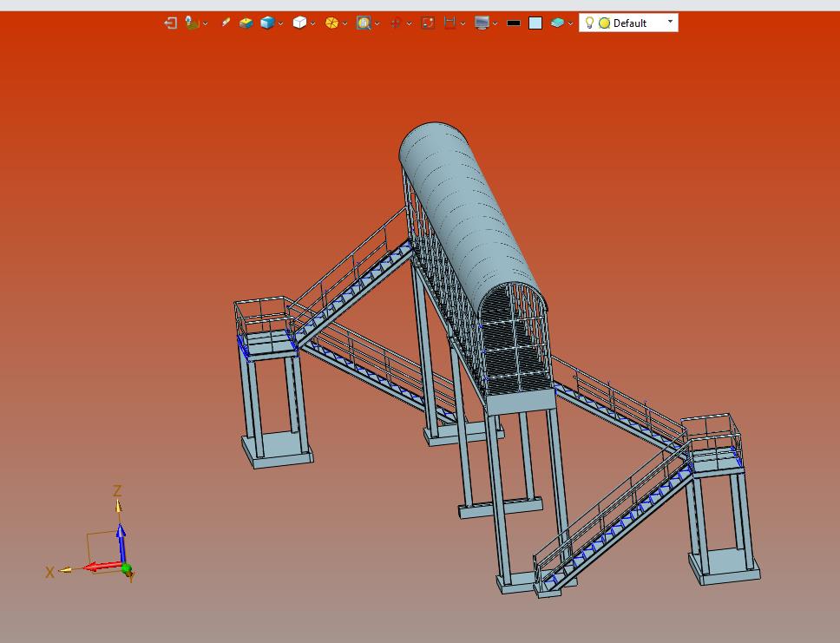Expand the red crosshair dropdown arrow

[x=410, y=23]
